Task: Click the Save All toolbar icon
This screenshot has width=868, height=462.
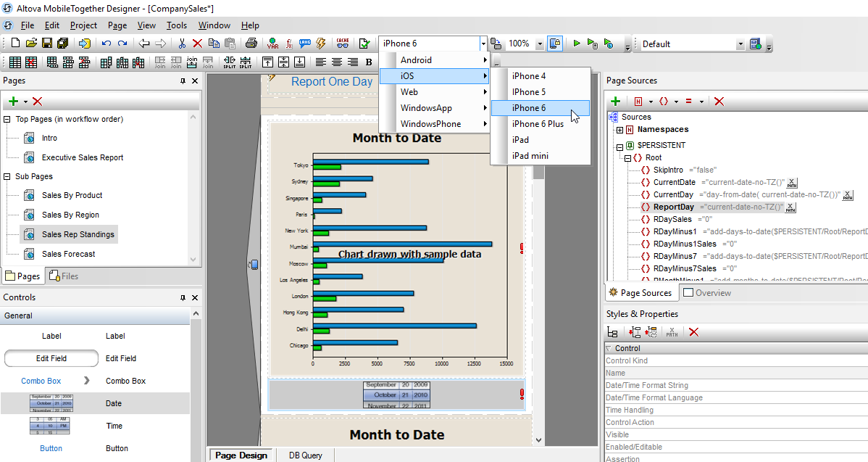Action: coord(62,44)
